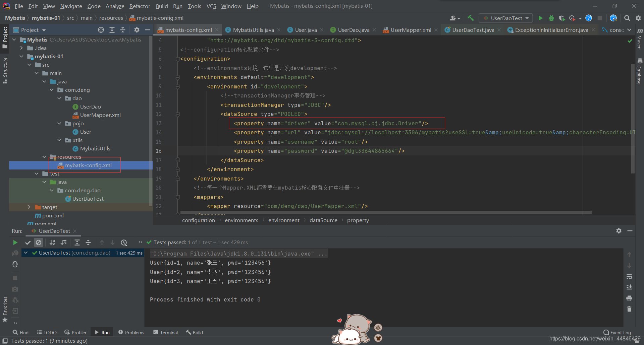Viewport: 644px width, 345px height.
Task: Toggle soft-wrap in the Run console
Action: [x=629, y=276]
